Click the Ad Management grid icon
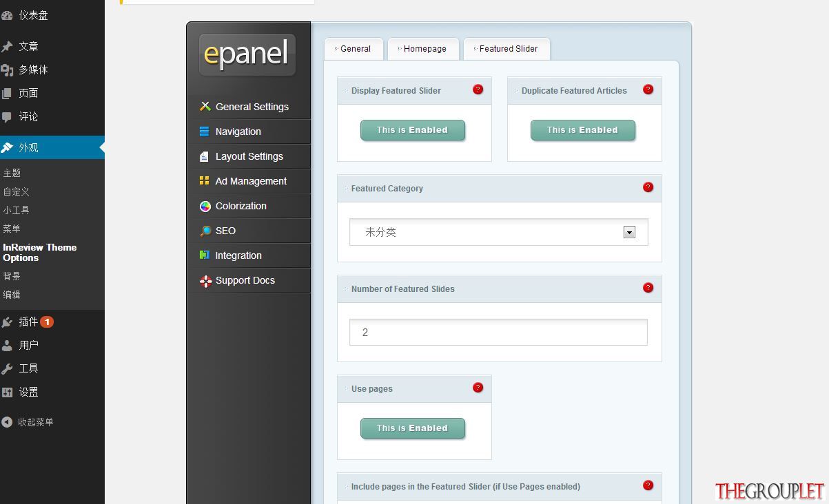The width and height of the screenshot is (829, 504). 205,181
